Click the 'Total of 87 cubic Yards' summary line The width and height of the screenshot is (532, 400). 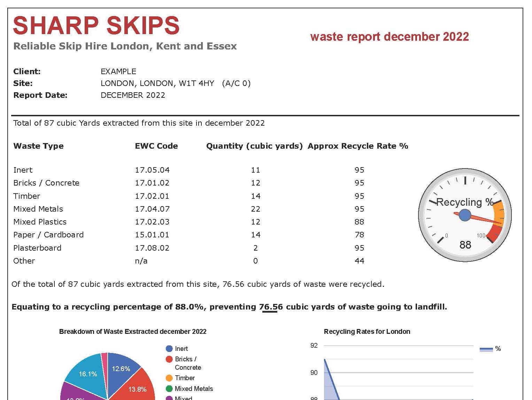(x=139, y=123)
